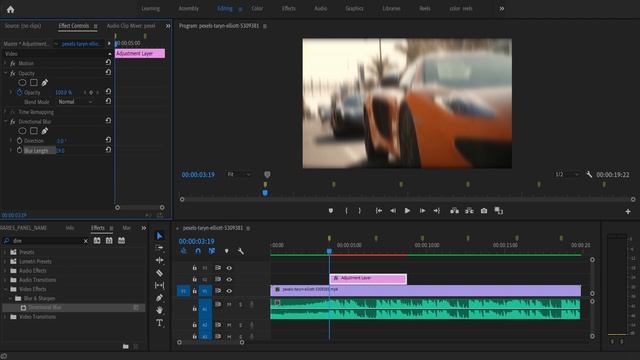Create rectangle mask under Opacity
Image resolution: width=640 pixels, height=360 pixels.
[x=34, y=82]
